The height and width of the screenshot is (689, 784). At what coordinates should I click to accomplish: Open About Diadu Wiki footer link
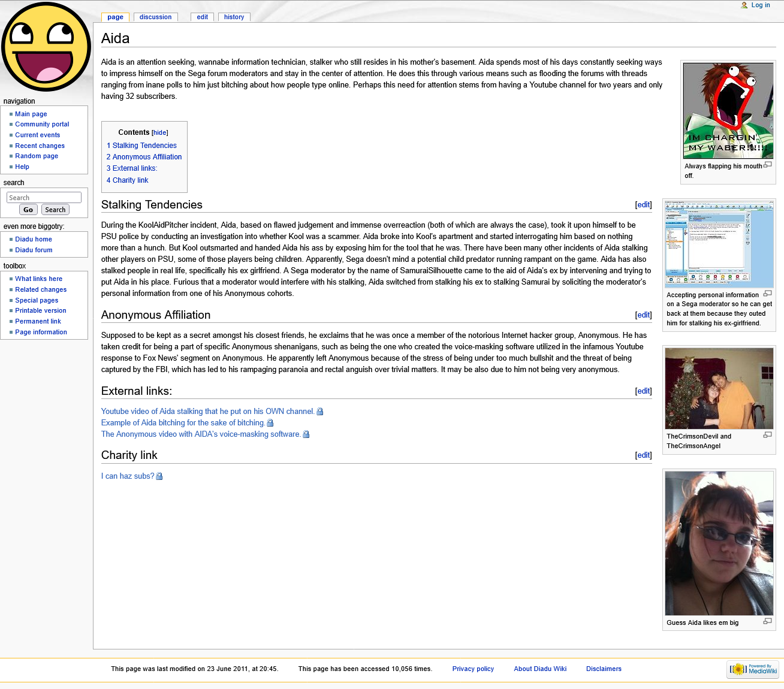click(x=540, y=669)
